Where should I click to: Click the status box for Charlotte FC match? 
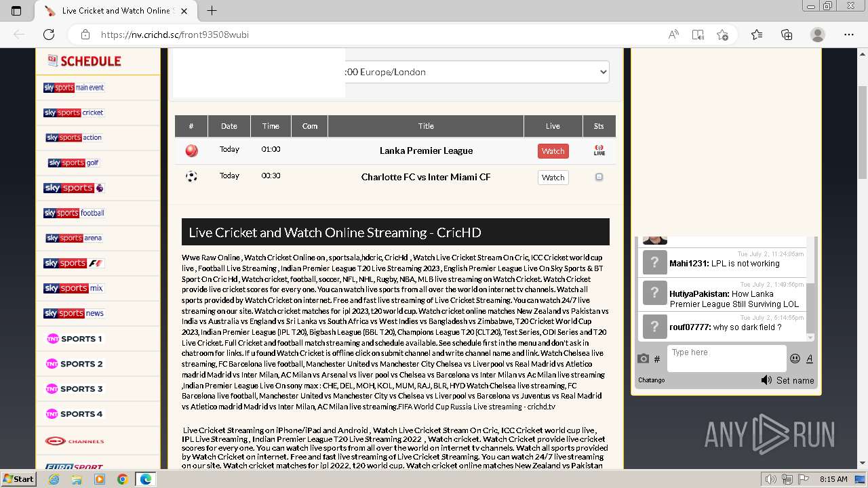(599, 177)
